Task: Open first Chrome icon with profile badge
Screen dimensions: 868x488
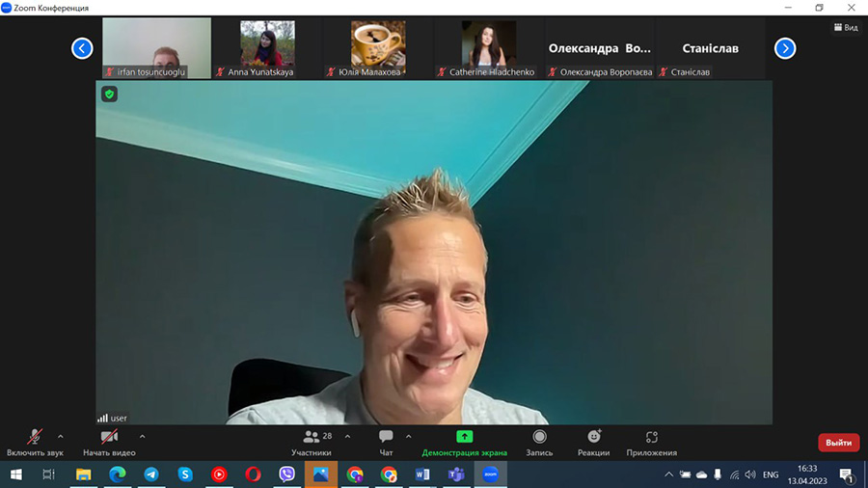Action: tap(355, 474)
